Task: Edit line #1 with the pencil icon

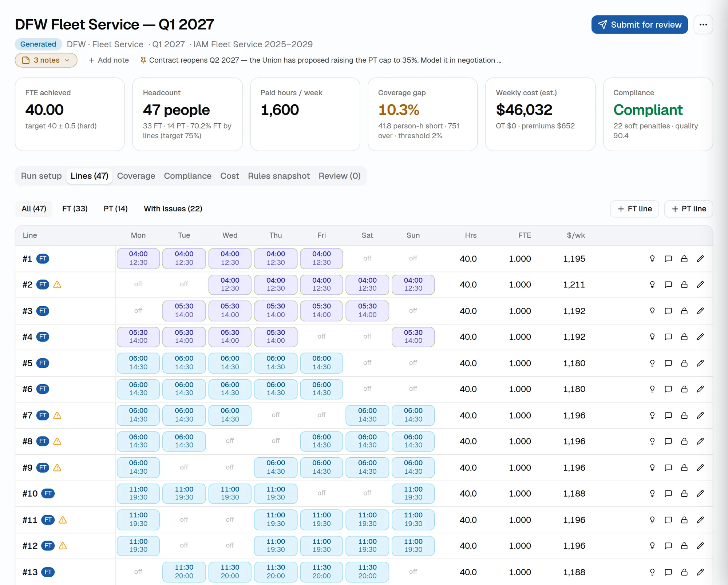Action: pos(700,259)
